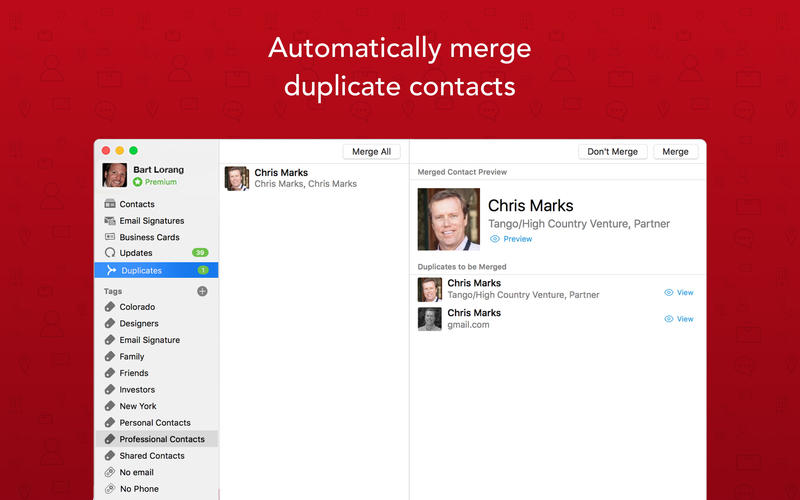Click the Tags section header
The width and height of the screenshot is (800, 500).
click(113, 291)
